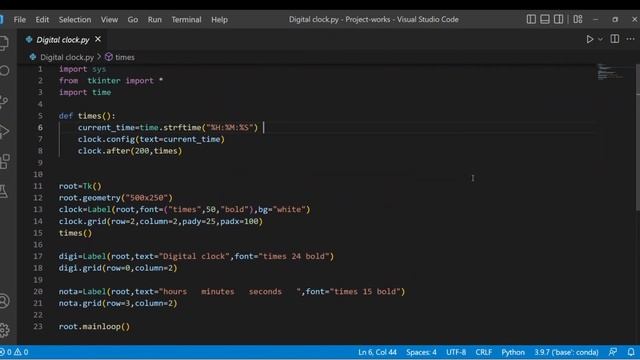Change end of line sequence CRLF
The height and width of the screenshot is (360, 640).
[x=483, y=352]
